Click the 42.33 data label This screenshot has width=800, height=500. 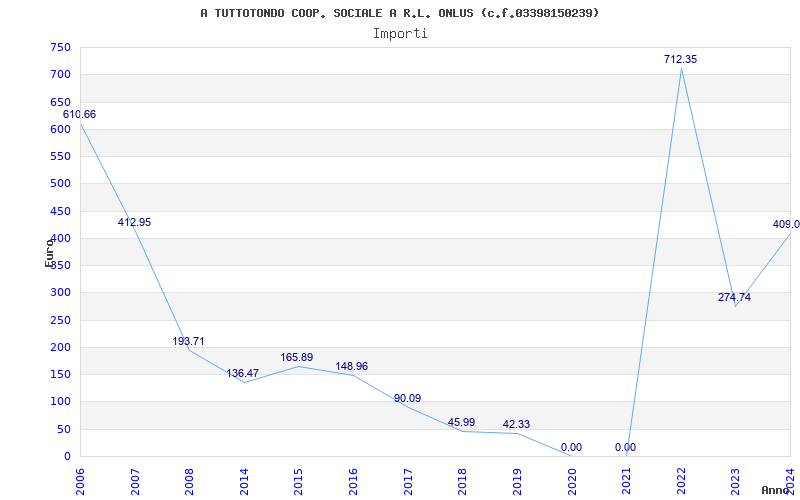click(516, 424)
